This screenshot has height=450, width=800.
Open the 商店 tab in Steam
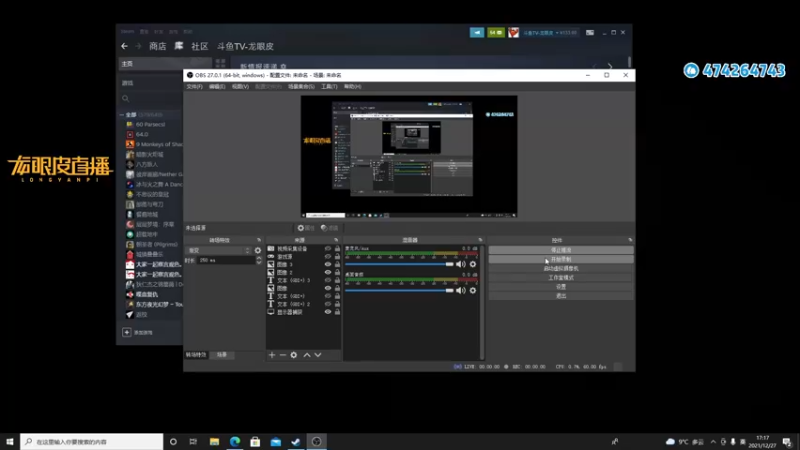[158, 46]
